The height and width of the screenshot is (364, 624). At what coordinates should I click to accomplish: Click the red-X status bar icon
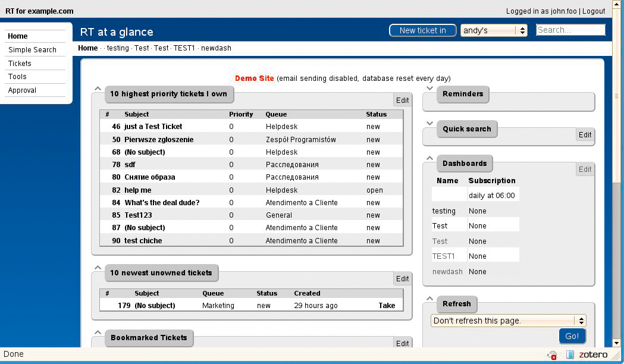(x=553, y=355)
